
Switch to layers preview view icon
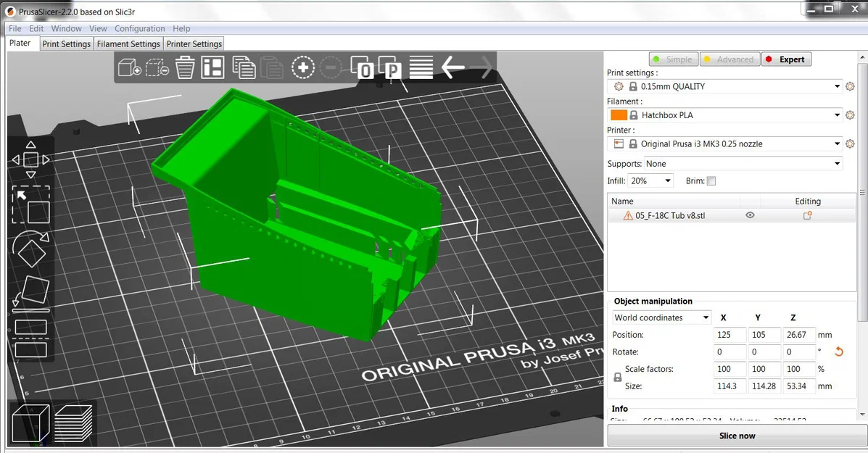[x=73, y=423]
